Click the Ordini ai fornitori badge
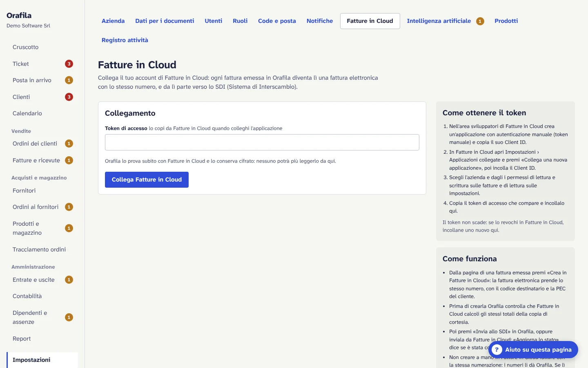The width and height of the screenshot is (588, 368). coord(69,207)
